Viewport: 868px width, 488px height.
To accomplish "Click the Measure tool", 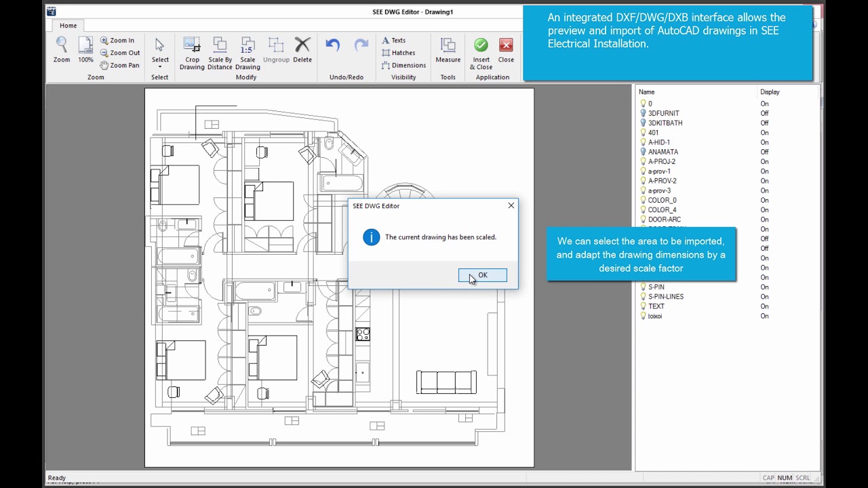I will tap(448, 50).
